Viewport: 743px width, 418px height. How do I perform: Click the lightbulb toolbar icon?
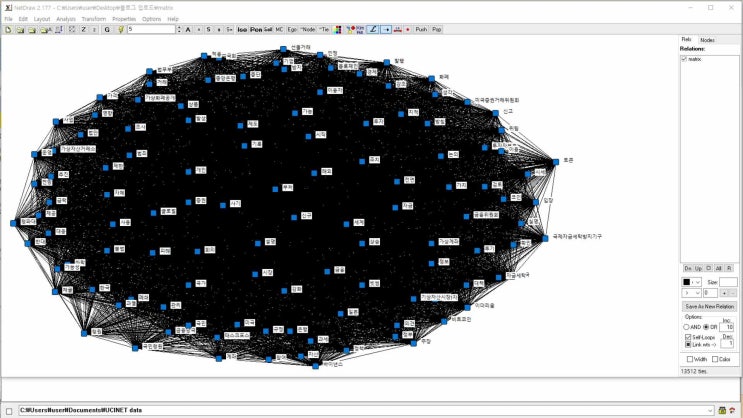click(120, 29)
